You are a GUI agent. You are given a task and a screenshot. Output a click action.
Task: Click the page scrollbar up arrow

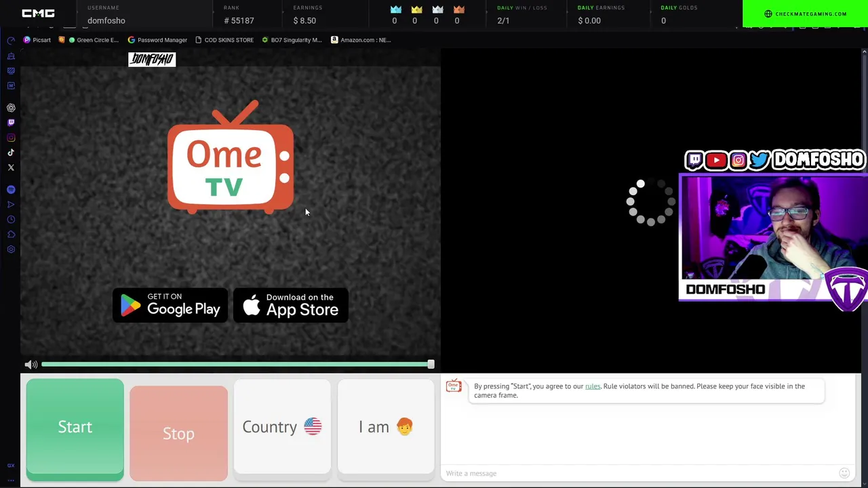tap(864, 52)
